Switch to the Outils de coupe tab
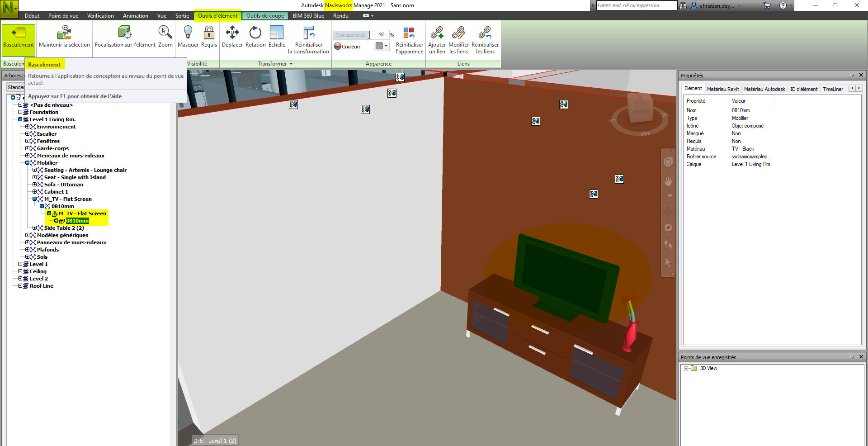Image resolution: width=868 pixels, height=446 pixels. 265,15
